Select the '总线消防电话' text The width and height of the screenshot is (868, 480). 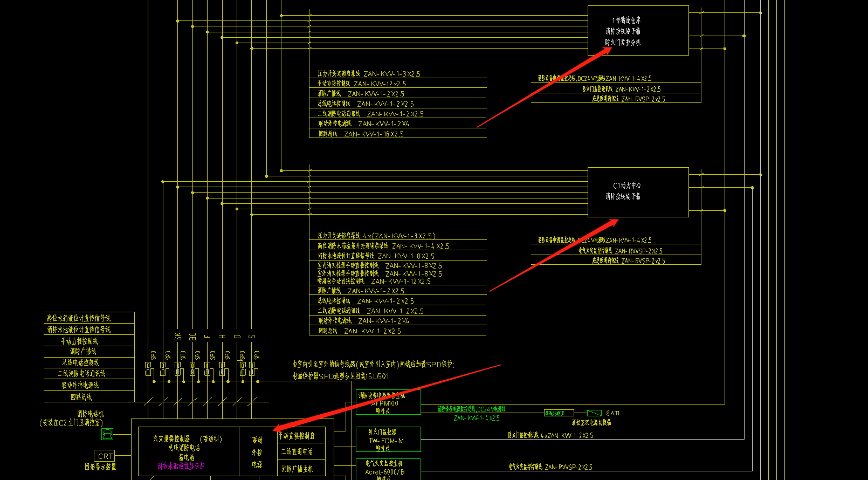(184, 448)
